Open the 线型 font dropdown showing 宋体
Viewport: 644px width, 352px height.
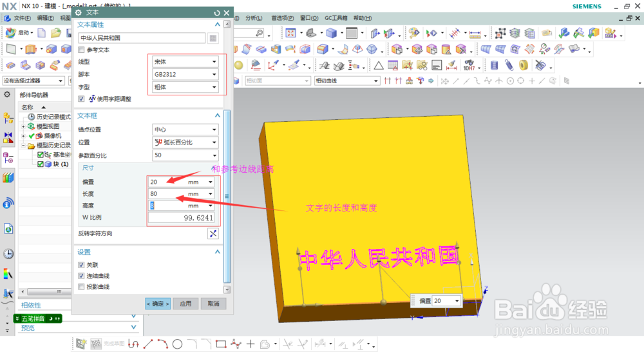coord(185,62)
